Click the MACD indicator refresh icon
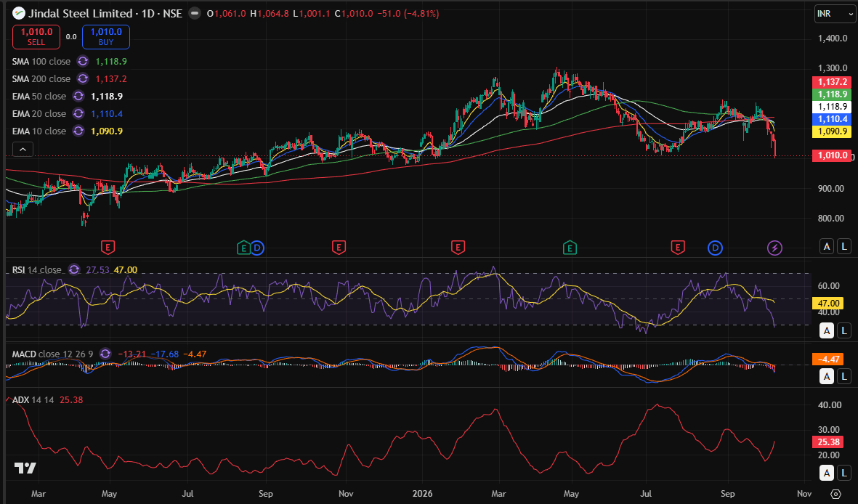The height and width of the screenshot is (504, 858). (105, 354)
